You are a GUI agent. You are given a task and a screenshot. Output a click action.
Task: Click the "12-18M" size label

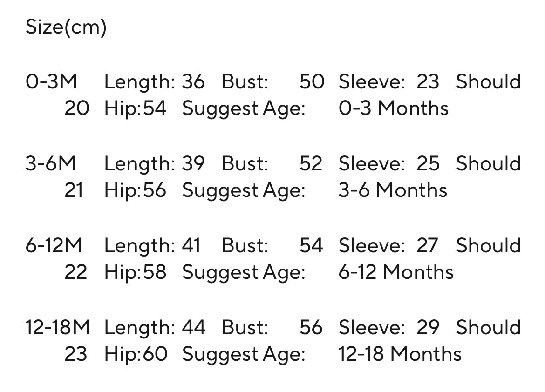[57, 328]
